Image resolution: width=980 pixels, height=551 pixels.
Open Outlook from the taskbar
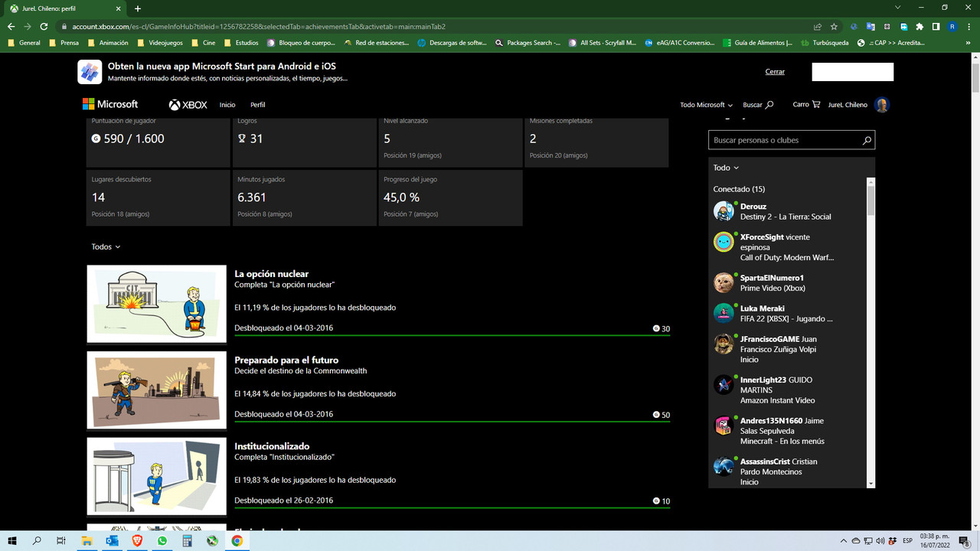click(x=112, y=541)
